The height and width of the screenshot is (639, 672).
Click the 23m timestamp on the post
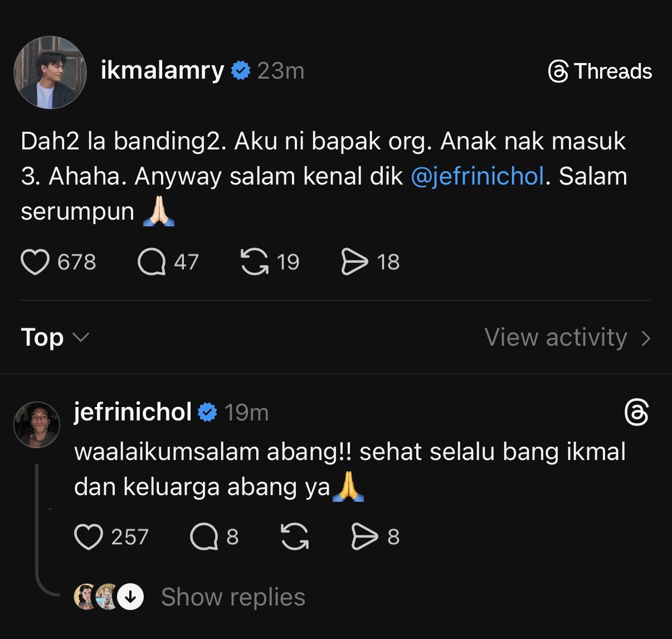281,71
